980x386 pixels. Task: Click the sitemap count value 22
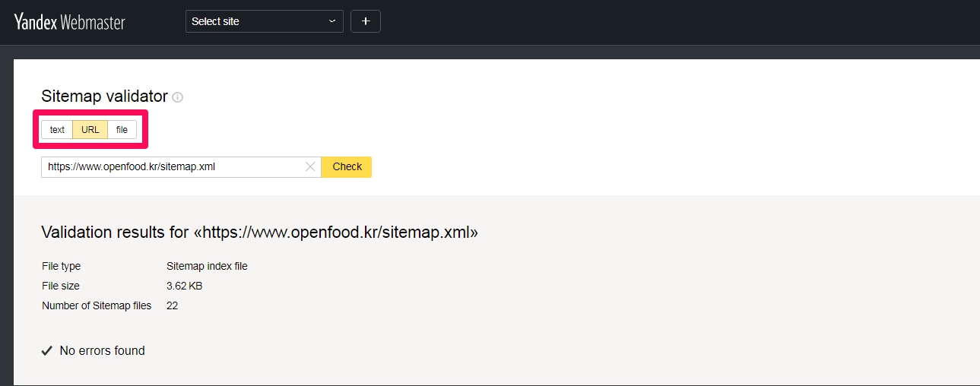[x=172, y=306]
